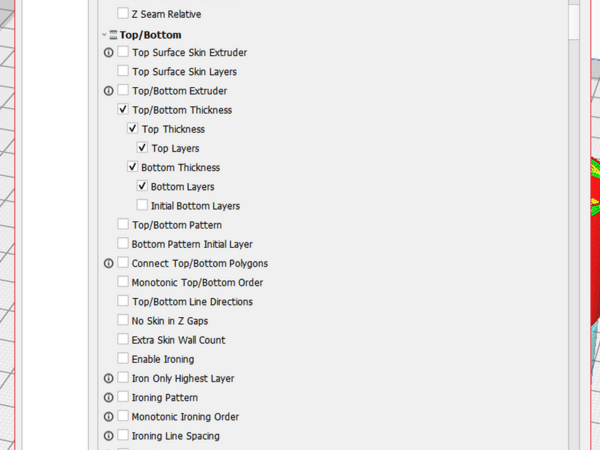This screenshot has height=450, width=600.
Task: Click info icon beside Monotonic Ironing Order
Action: pos(109,417)
